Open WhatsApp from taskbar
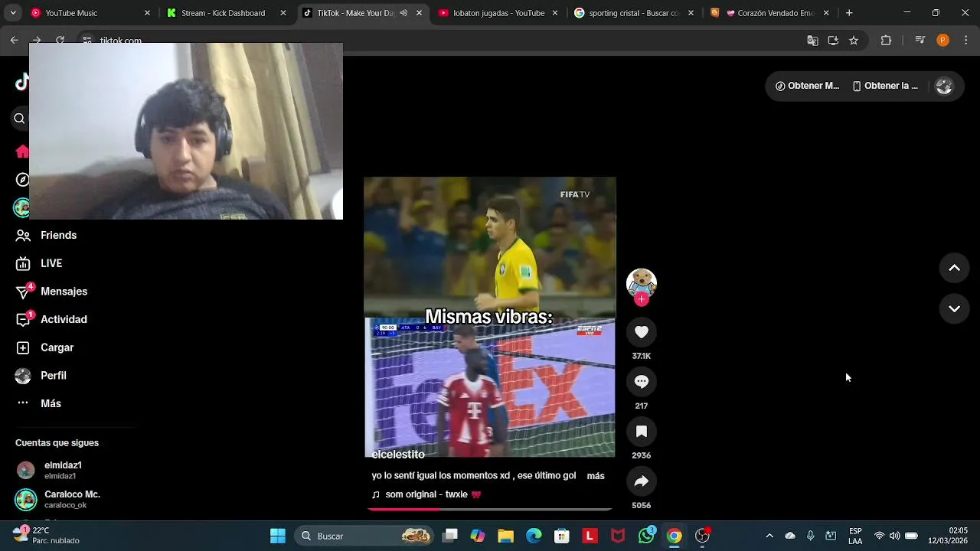This screenshot has width=980, height=551. (x=646, y=536)
